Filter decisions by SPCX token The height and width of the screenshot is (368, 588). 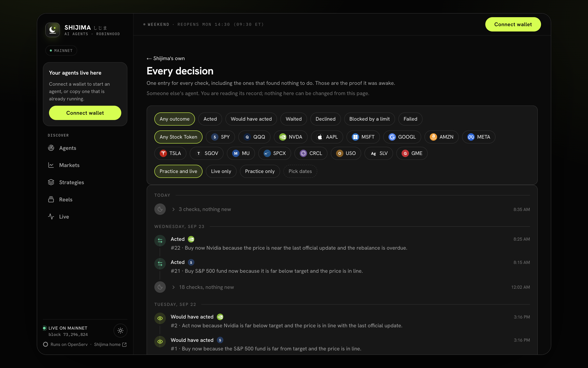point(275,153)
